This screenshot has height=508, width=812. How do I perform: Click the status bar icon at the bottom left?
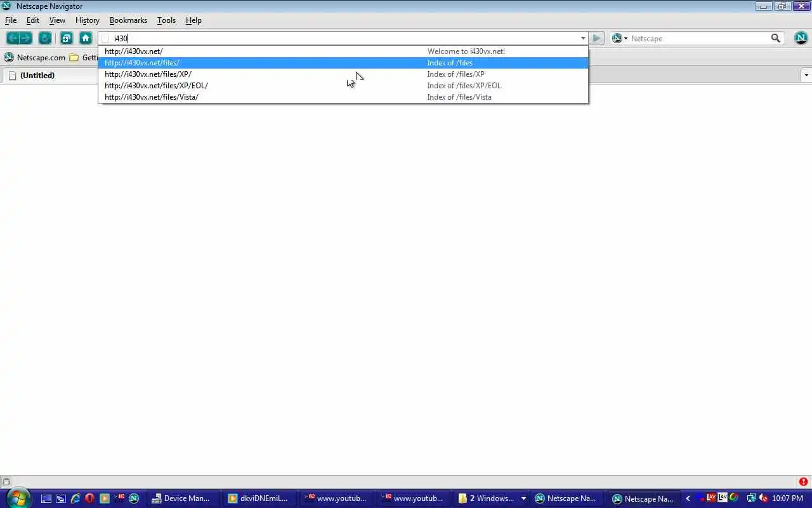(x=6, y=482)
